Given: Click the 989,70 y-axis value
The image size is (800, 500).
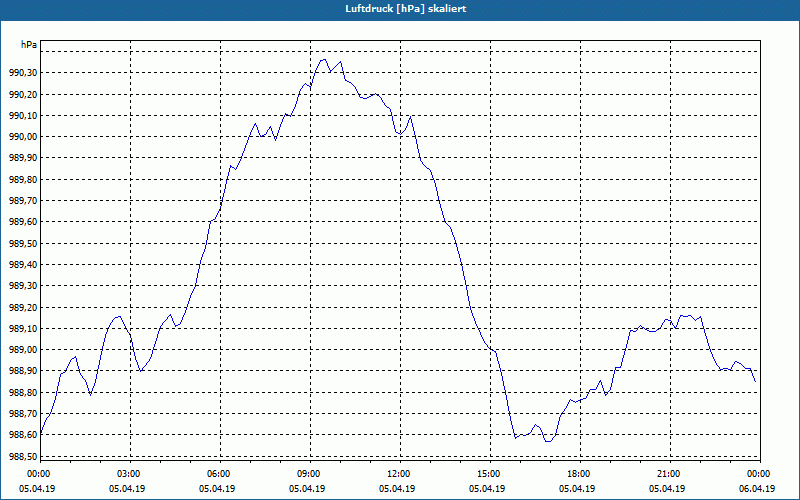Looking at the screenshot, I should (23, 201).
